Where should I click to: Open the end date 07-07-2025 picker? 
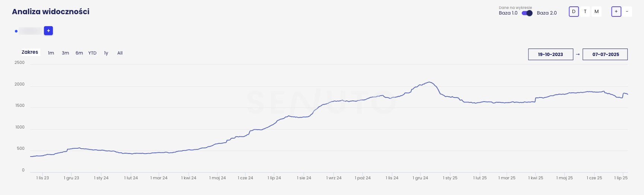[x=605, y=55]
